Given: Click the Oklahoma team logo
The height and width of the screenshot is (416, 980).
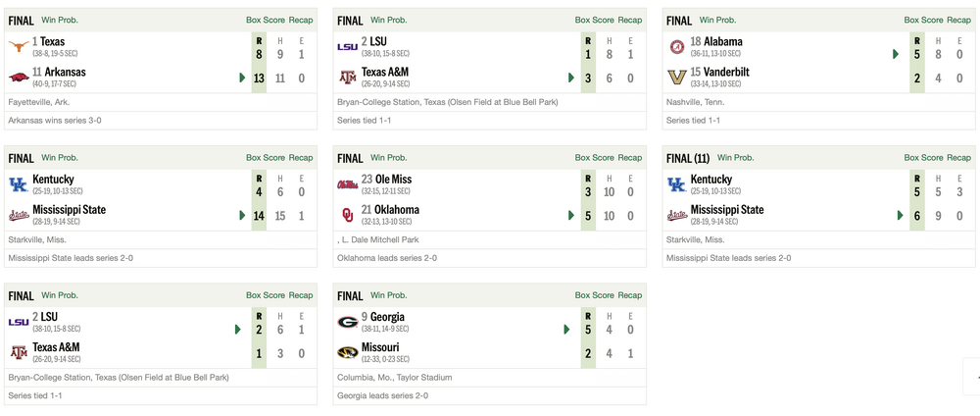Looking at the screenshot, I should pos(348,214).
